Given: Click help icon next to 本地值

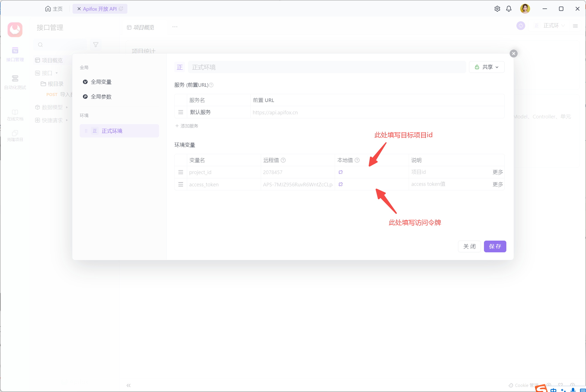Looking at the screenshot, I should [357, 160].
